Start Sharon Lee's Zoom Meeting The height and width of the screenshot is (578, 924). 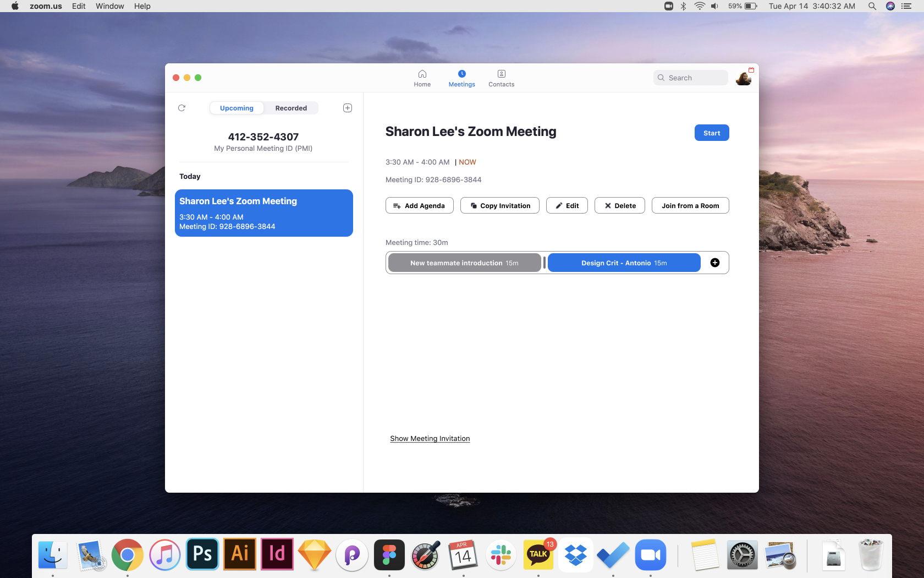pos(712,133)
